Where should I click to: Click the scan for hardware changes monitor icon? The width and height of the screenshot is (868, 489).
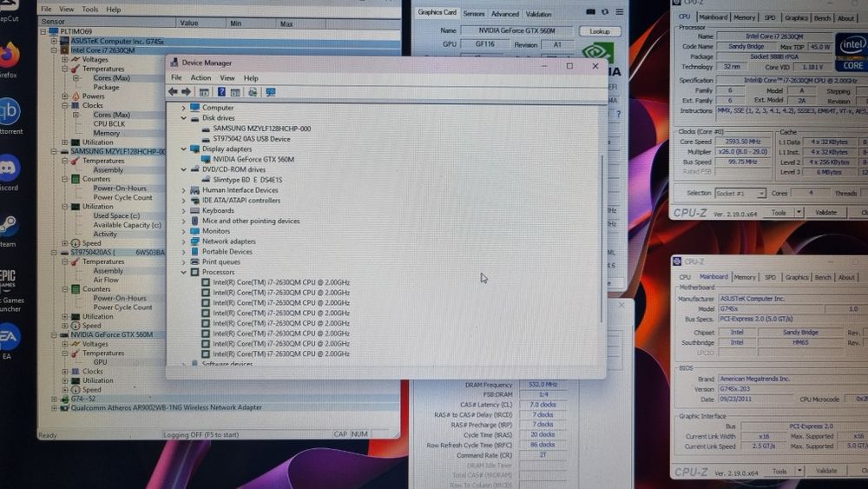tap(271, 92)
